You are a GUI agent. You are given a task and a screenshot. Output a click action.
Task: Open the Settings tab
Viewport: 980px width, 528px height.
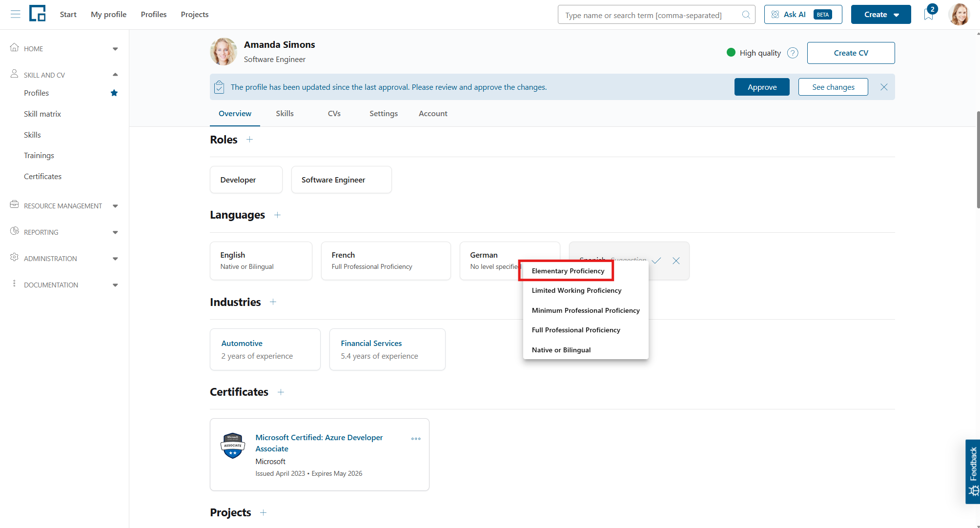384,113
